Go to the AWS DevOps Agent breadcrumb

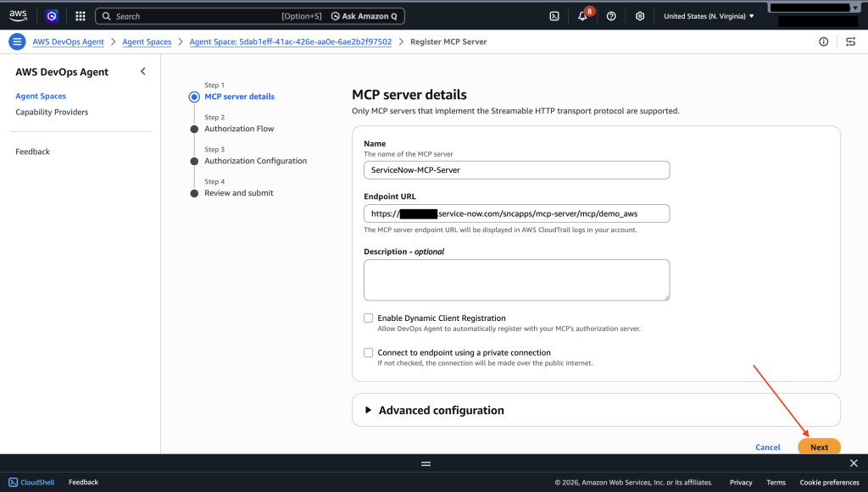click(x=68, y=41)
